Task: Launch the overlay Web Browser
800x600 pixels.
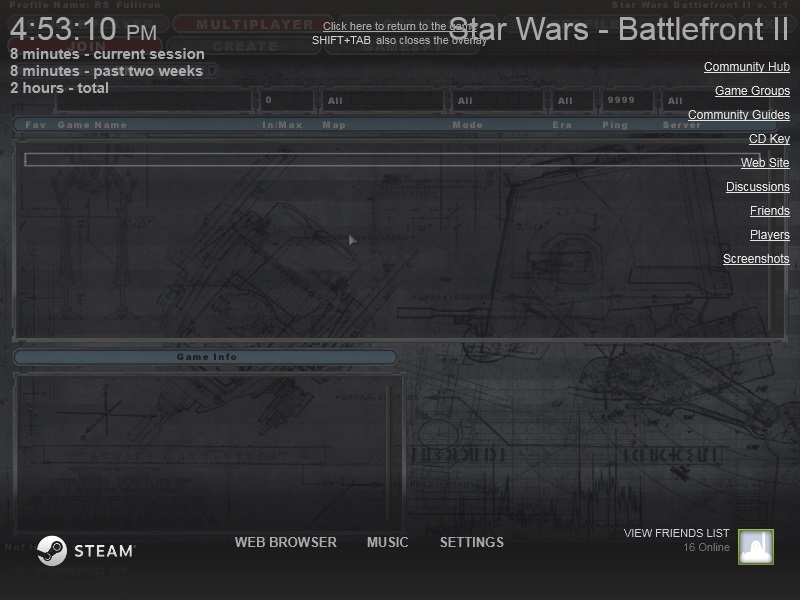Action: [x=285, y=542]
